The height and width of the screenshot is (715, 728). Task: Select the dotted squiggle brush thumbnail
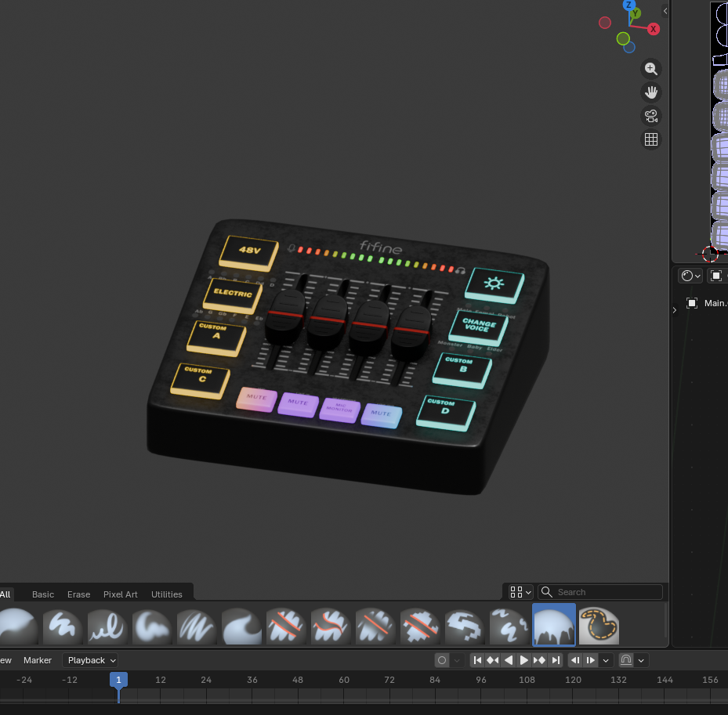point(509,625)
